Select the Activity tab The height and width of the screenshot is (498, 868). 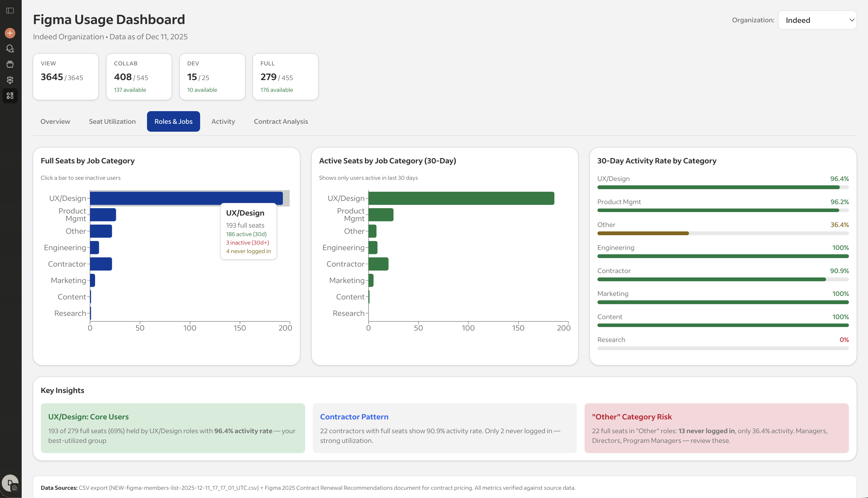pyautogui.click(x=223, y=121)
